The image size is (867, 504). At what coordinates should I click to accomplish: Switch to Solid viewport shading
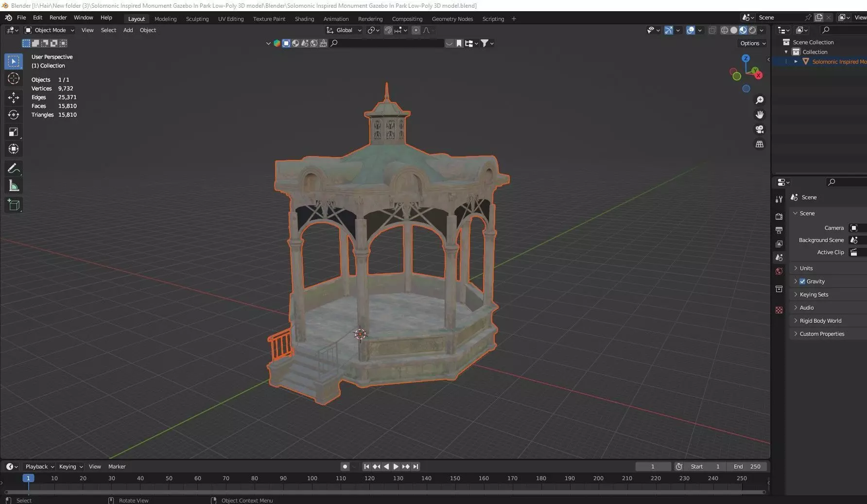(734, 30)
